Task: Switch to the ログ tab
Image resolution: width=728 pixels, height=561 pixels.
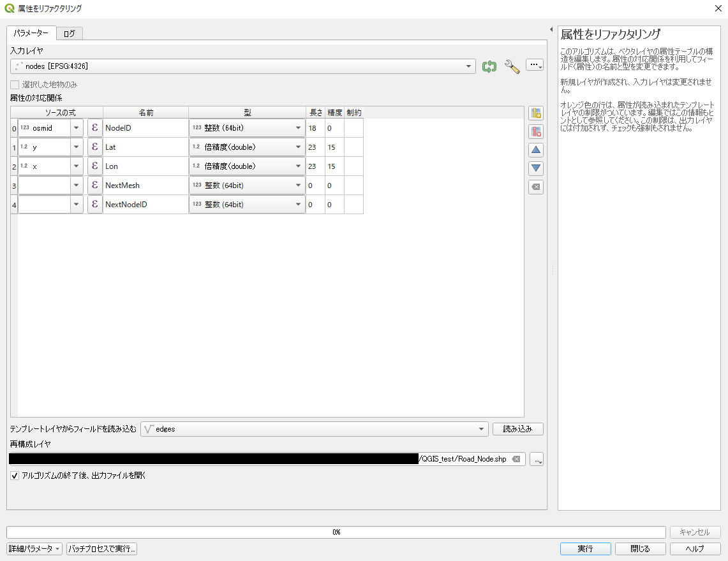Action: [x=69, y=33]
